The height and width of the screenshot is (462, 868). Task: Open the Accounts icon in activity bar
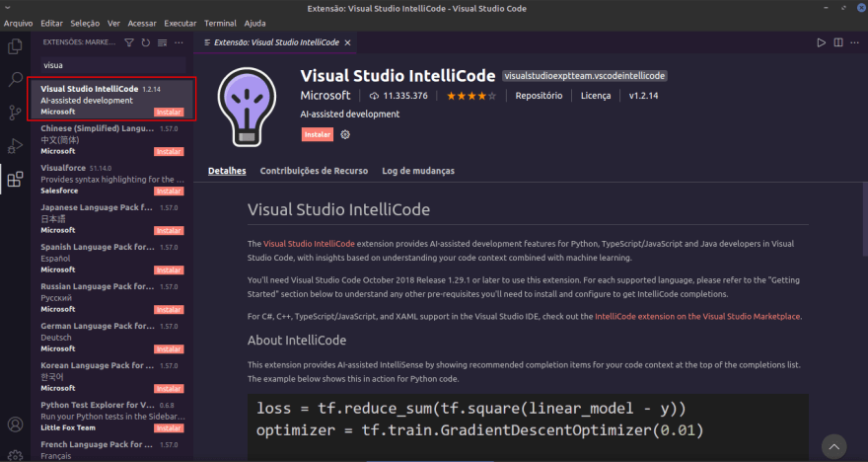coord(15,424)
